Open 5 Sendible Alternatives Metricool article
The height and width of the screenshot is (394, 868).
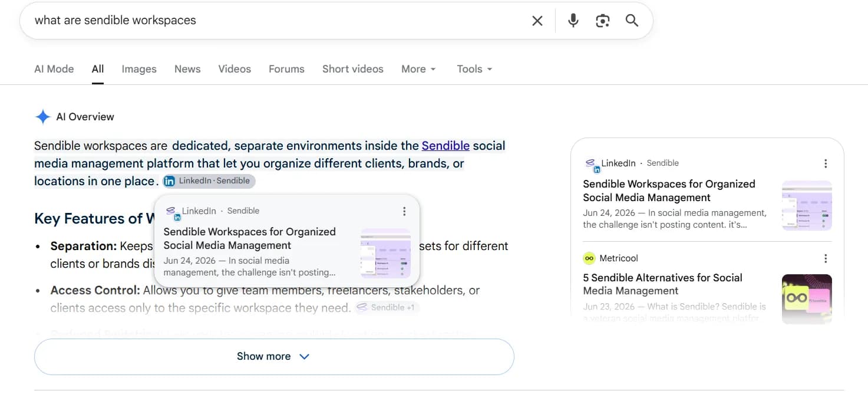point(662,284)
